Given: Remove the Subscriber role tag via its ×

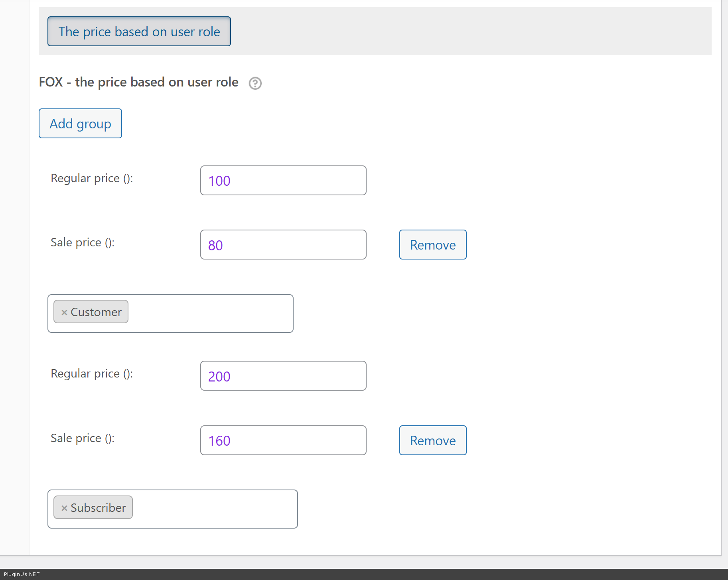Looking at the screenshot, I should point(64,508).
